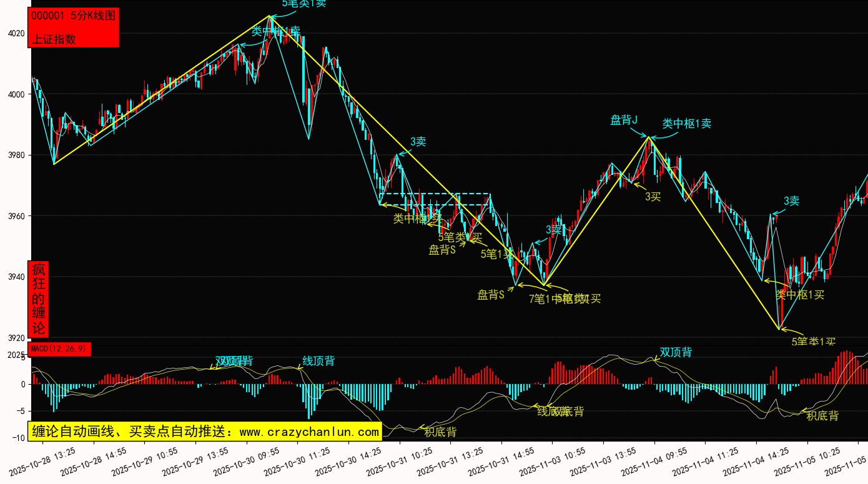Click the 上证指数 index name label
Screen dimensions: 868x484
[54, 39]
